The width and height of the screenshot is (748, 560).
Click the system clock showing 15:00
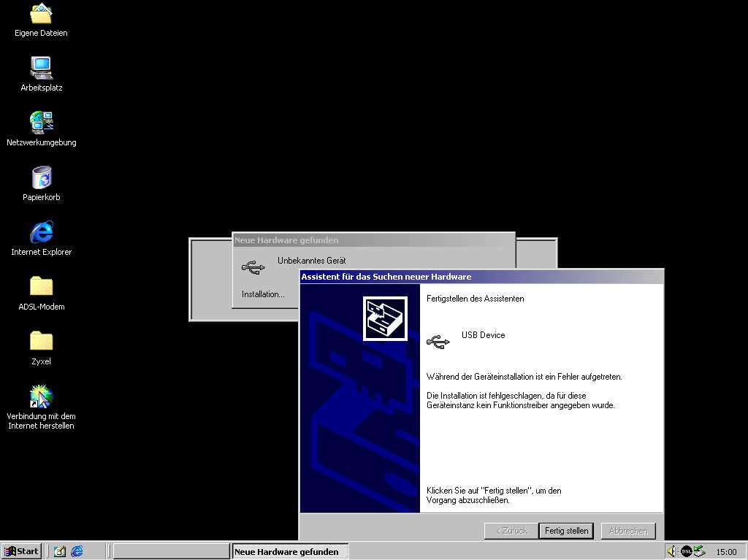[x=726, y=552]
